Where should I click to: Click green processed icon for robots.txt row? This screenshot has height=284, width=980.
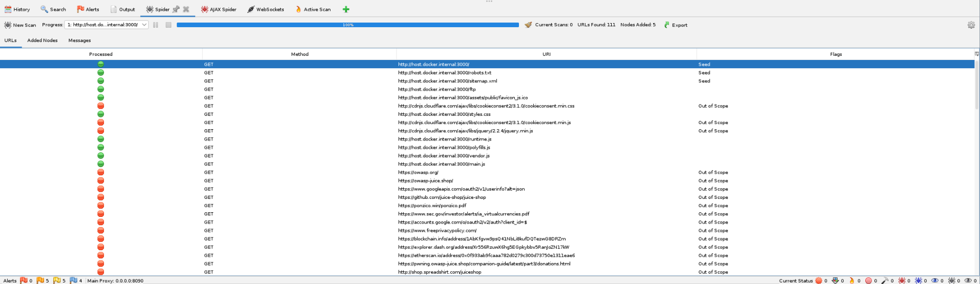tap(101, 72)
